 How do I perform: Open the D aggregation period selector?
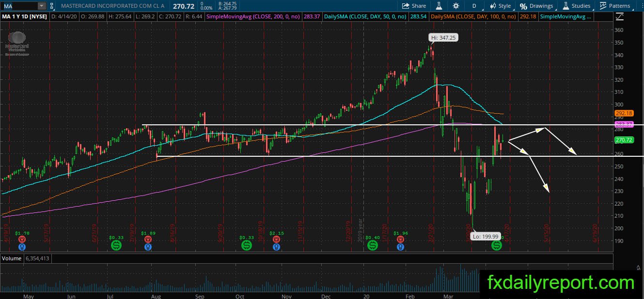coord(474,6)
